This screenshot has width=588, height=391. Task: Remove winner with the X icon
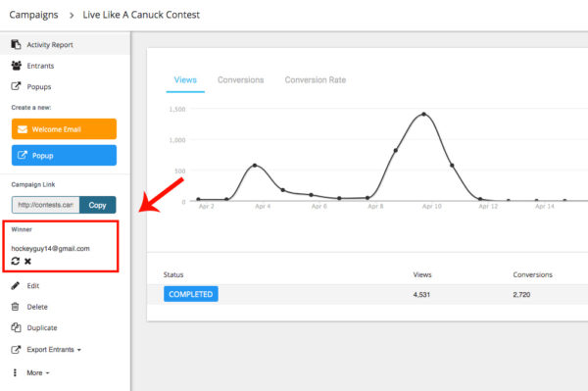coord(27,262)
